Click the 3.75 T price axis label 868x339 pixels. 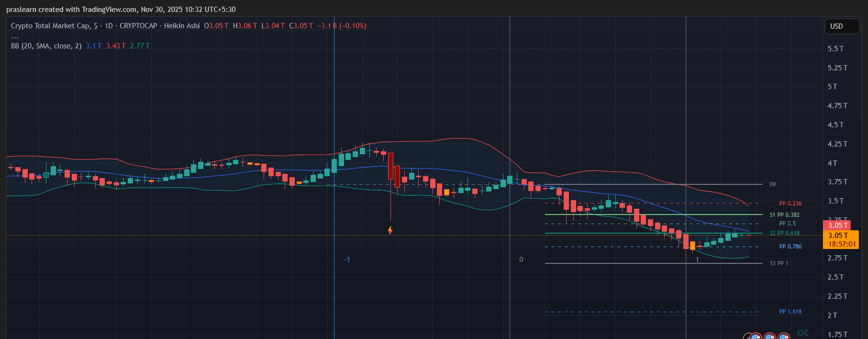pyautogui.click(x=837, y=182)
